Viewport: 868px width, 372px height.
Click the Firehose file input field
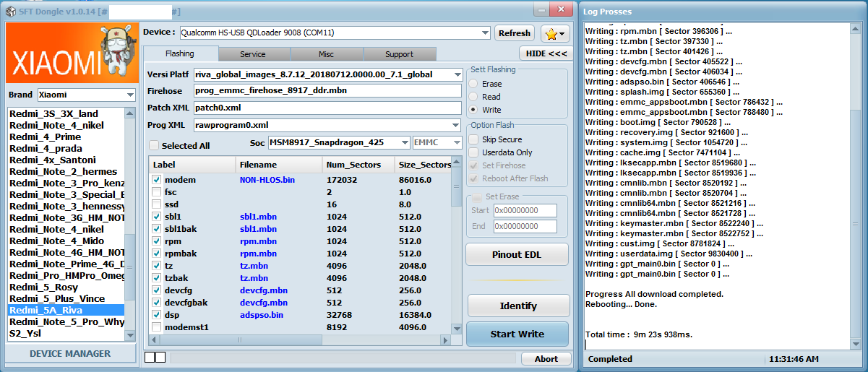pos(327,91)
